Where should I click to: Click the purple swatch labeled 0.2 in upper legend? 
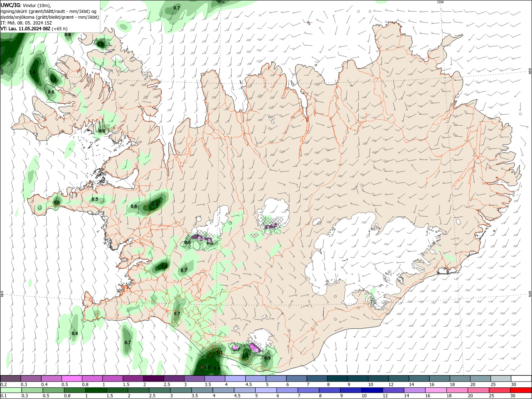click(10, 379)
